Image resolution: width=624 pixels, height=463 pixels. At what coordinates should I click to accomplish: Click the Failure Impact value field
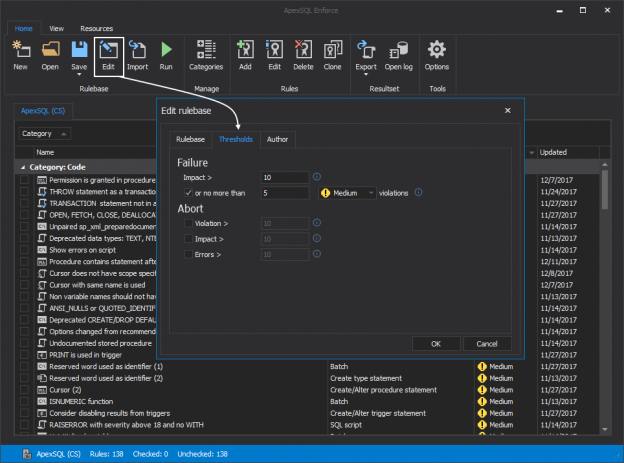click(285, 178)
